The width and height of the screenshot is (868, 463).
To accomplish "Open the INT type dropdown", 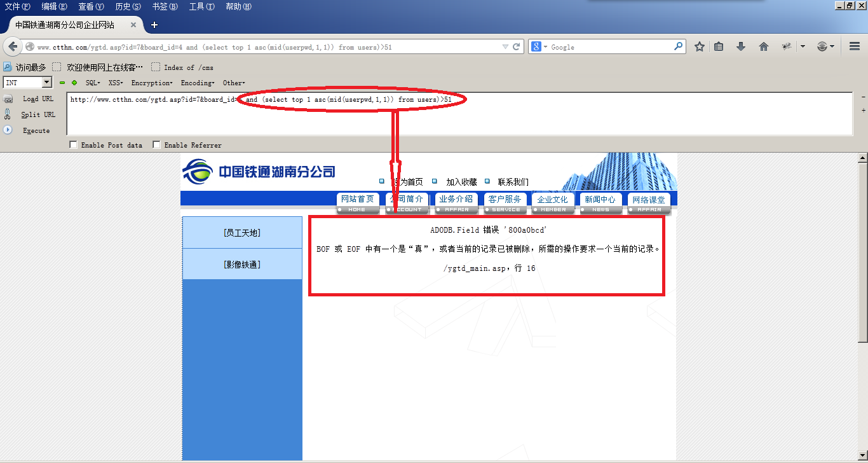I will click(x=46, y=83).
